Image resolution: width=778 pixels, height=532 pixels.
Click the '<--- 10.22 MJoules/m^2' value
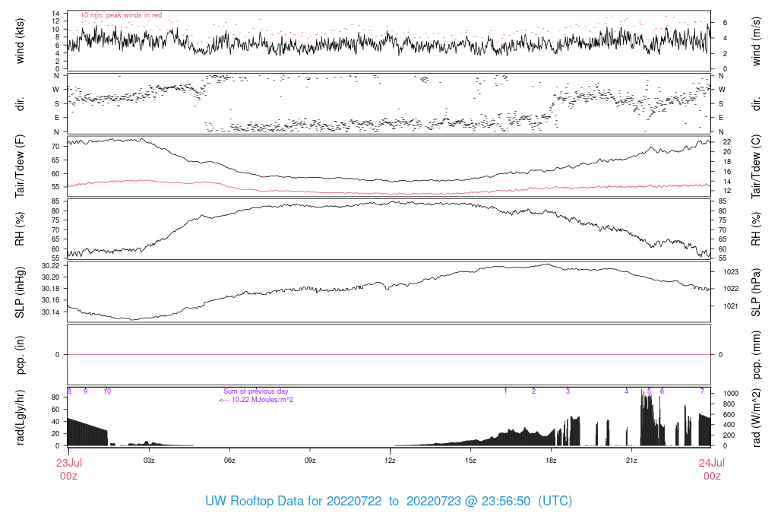click(256, 400)
